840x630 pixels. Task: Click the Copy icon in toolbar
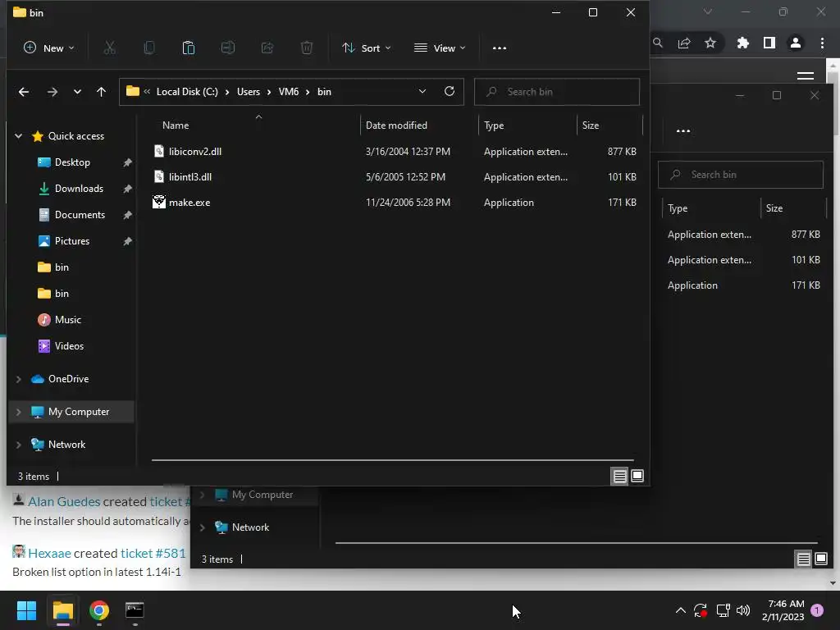click(149, 48)
